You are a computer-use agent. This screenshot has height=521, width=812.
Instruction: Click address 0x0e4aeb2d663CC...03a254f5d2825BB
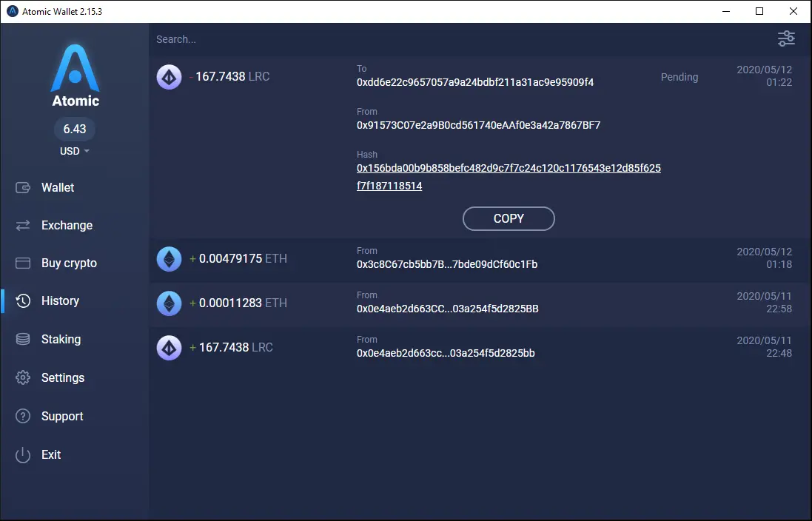[447, 309]
